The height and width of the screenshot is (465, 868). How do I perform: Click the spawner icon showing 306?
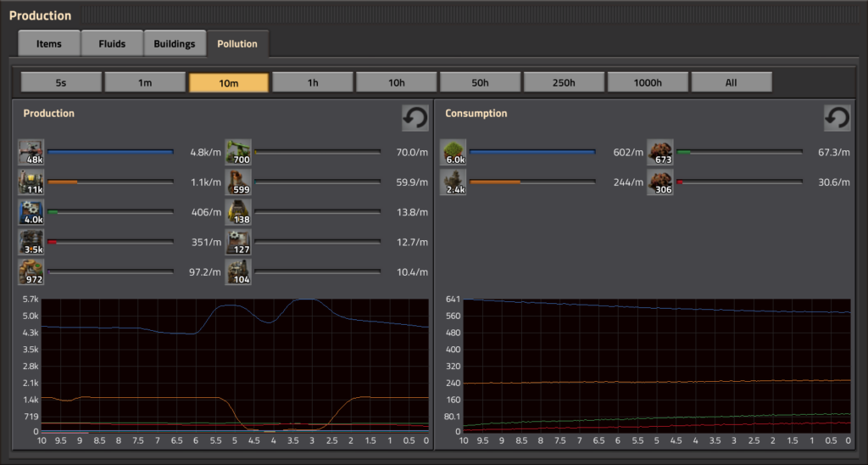659,182
